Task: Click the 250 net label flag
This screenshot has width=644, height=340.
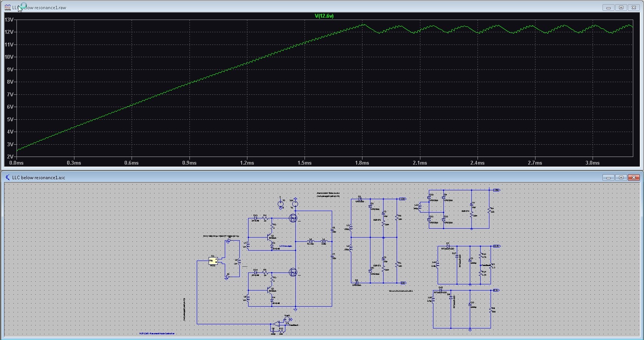Action: pyautogui.click(x=497, y=190)
